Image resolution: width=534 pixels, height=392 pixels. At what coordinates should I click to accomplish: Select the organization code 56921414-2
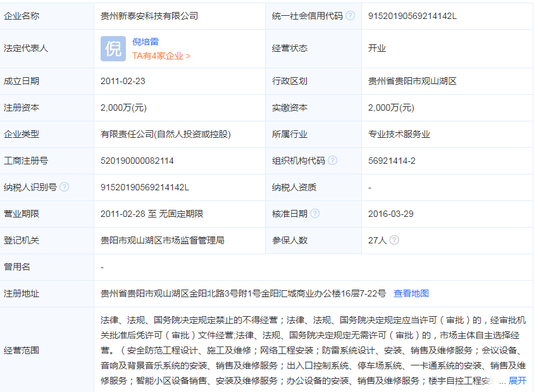[392, 161]
